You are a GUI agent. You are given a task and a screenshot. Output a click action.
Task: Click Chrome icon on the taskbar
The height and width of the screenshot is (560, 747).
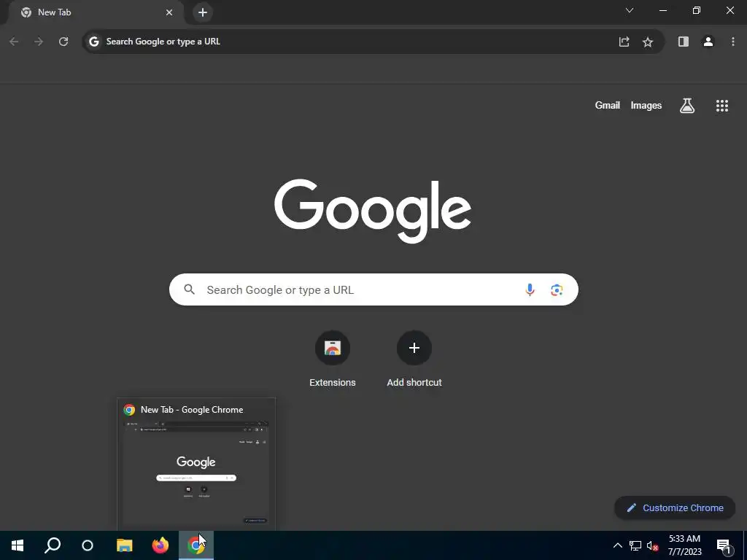click(196, 545)
